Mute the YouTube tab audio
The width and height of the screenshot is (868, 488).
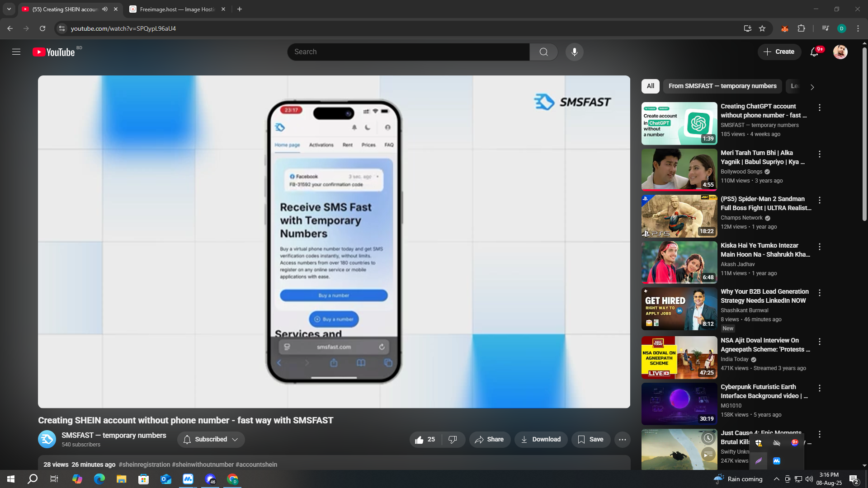[105, 9]
